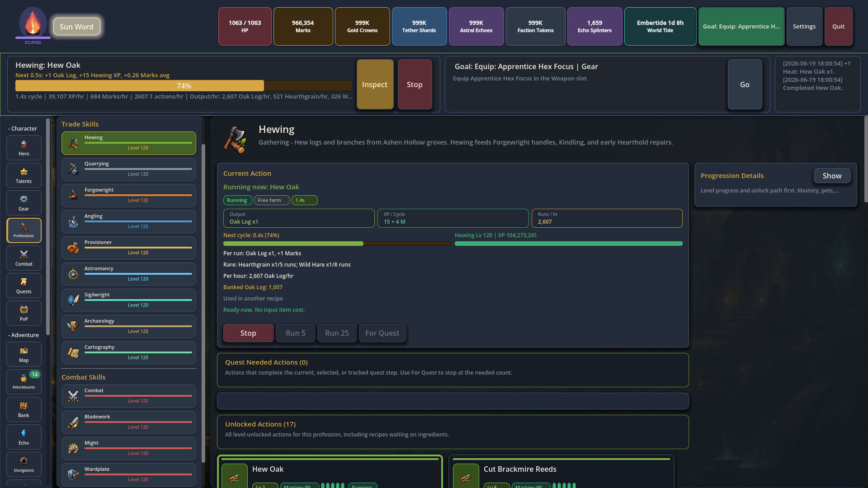Click the 74% Hew Oak progress bar

point(184,86)
